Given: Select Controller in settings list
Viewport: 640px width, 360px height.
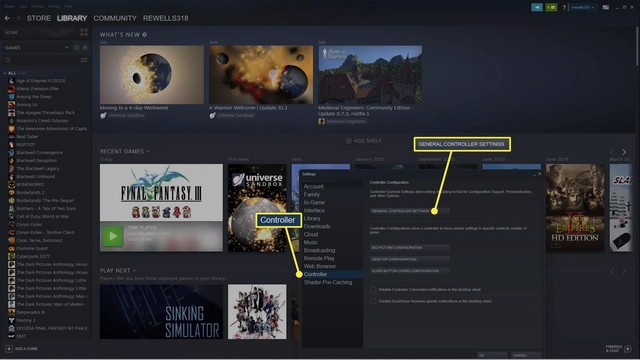Looking at the screenshot, I should point(316,274).
